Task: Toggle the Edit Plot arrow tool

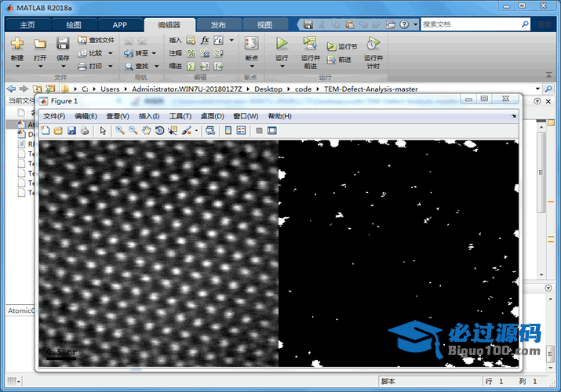Action: tap(103, 130)
